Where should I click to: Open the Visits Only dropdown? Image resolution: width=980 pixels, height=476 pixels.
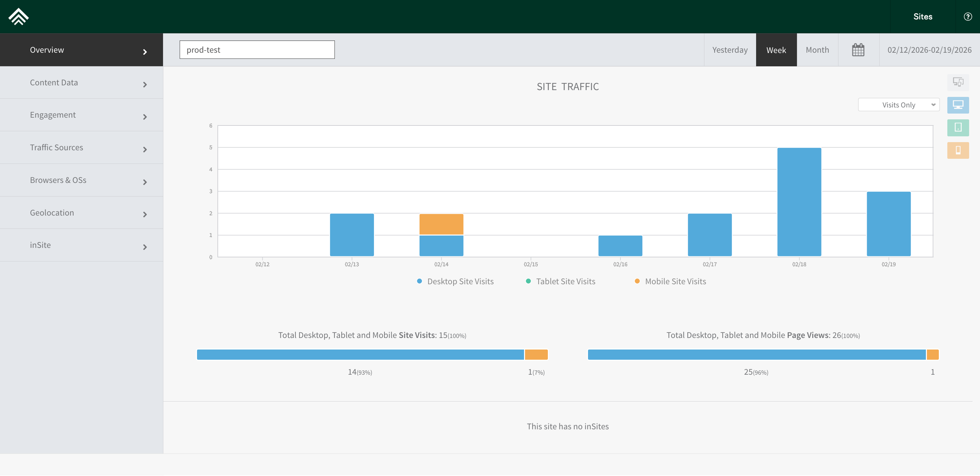[898, 105]
